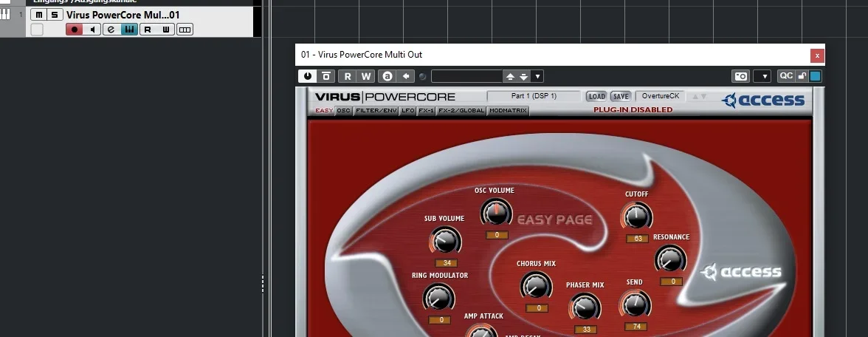
Task: Click the blank square box on the track
Action: click(x=37, y=30)
